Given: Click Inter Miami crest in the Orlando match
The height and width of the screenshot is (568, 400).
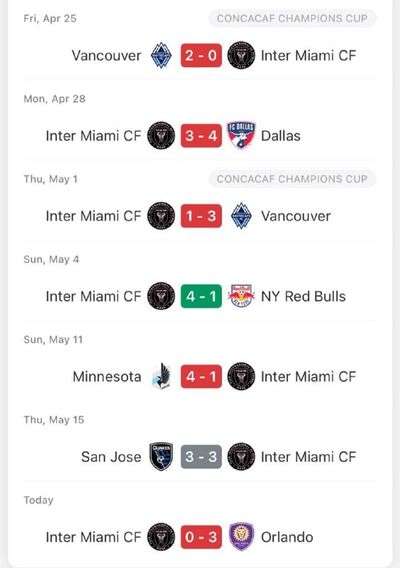Looking at the screenshot, I should [x=161, y=536].
